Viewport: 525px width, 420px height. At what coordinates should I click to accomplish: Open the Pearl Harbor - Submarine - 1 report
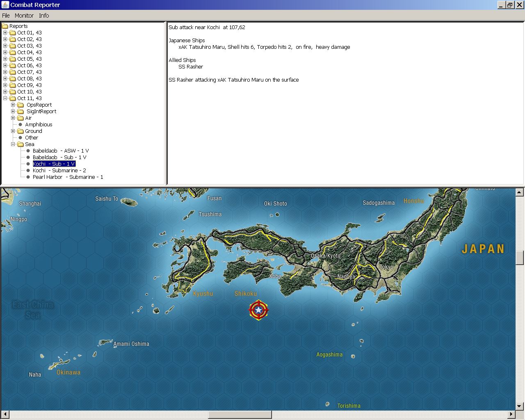tap(68, 177)
